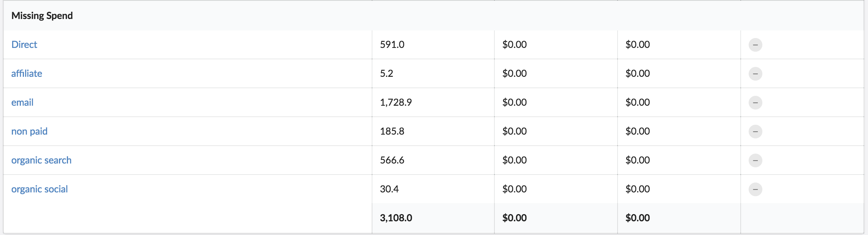This screenshot has width=868, height=235.
Task: Click the minus icon in email row
Action: (x=755, y=103)
